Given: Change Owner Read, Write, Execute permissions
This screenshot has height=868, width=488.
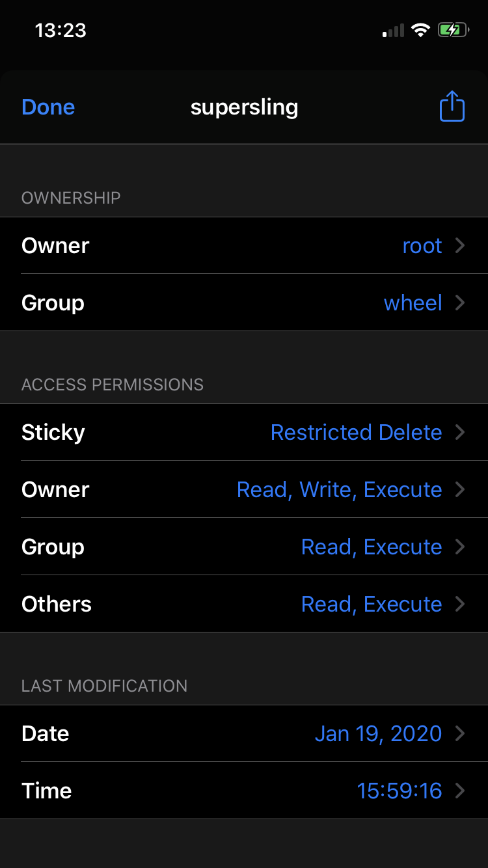Looking at the screenshot, I should (x=244, y=489).
